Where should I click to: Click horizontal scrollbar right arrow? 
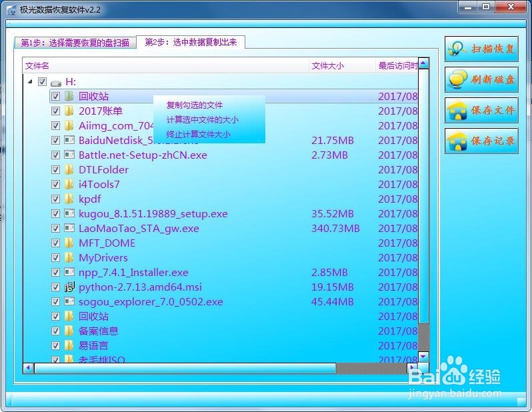(412, 368)
